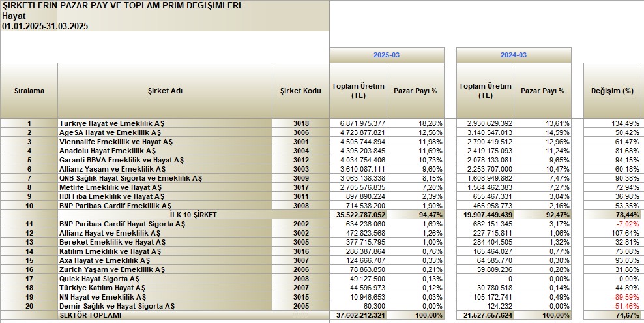Select the İLK 10 ŞİRKET subtotal label
This screenshot has height=323, width=644.
click(193, 215)
